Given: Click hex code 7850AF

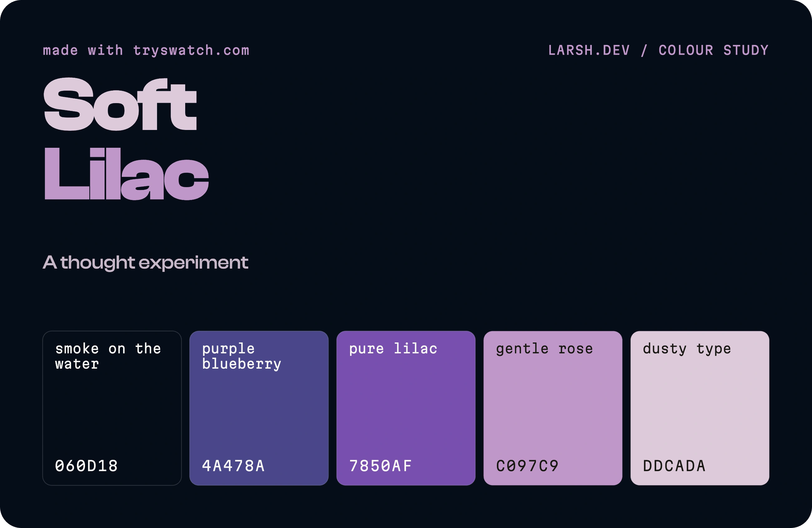Looking at the screenshot, I should pyautogui.click(x=381, y=466).
